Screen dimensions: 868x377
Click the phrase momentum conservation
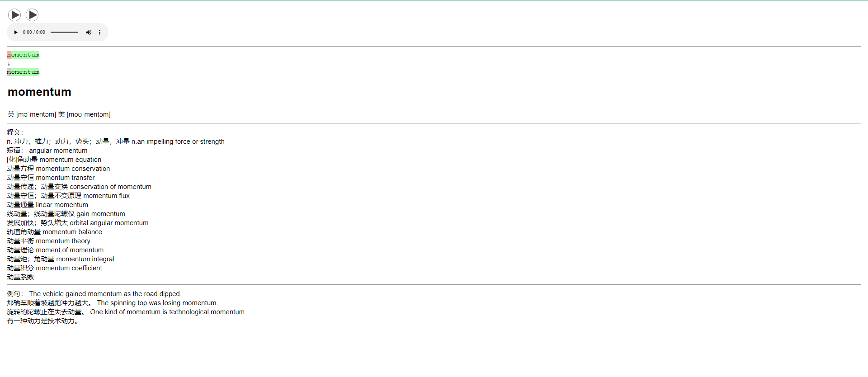73,169
